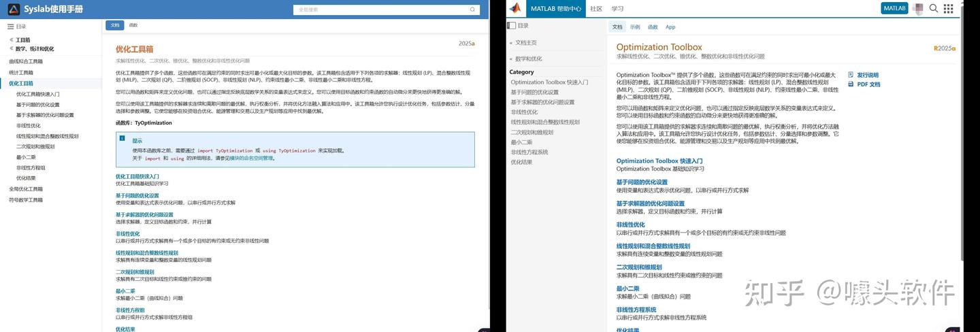This screenshot has width=980, height=332.
Task: Click the blue MATLAB button in header
Action: point(895,8)
